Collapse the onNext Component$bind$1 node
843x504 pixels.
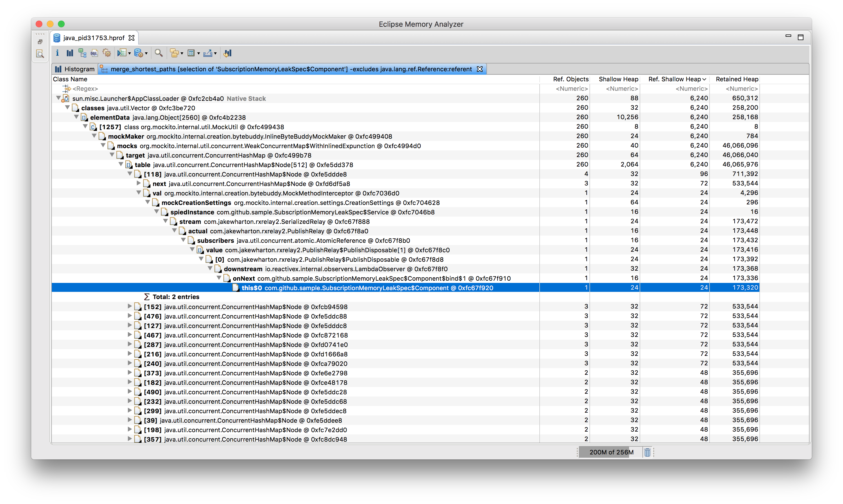click(x=219, y=278)
